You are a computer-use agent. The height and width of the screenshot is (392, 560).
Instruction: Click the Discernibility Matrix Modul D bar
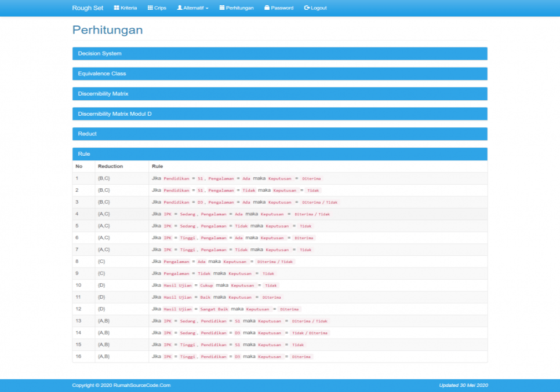click(279, 113)
